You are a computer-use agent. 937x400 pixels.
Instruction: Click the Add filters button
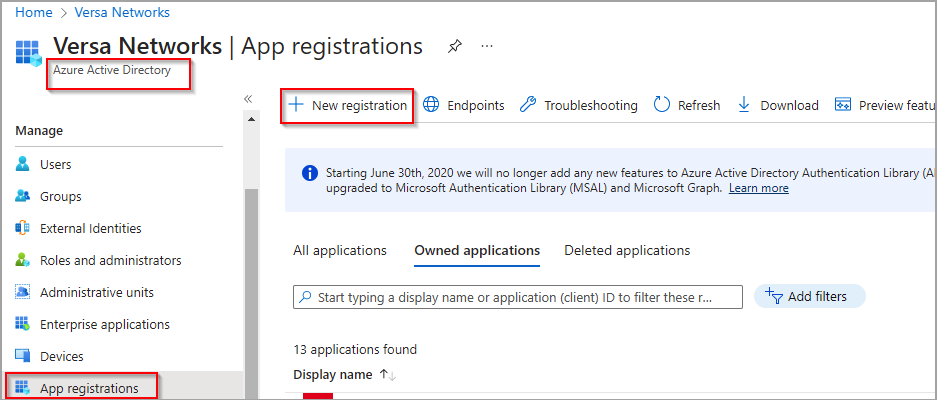(810, 296)
